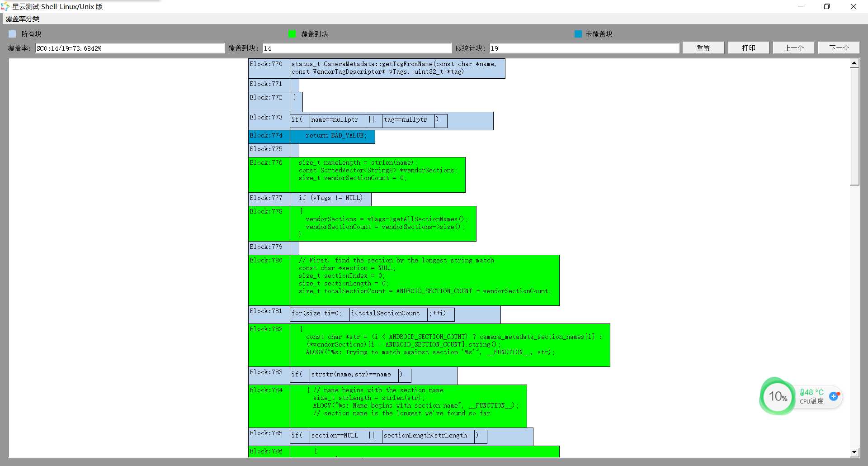This screenshot has width=868, height=466.
Task: Click the vertical scrollbar thumb
Action: [854, 127]
